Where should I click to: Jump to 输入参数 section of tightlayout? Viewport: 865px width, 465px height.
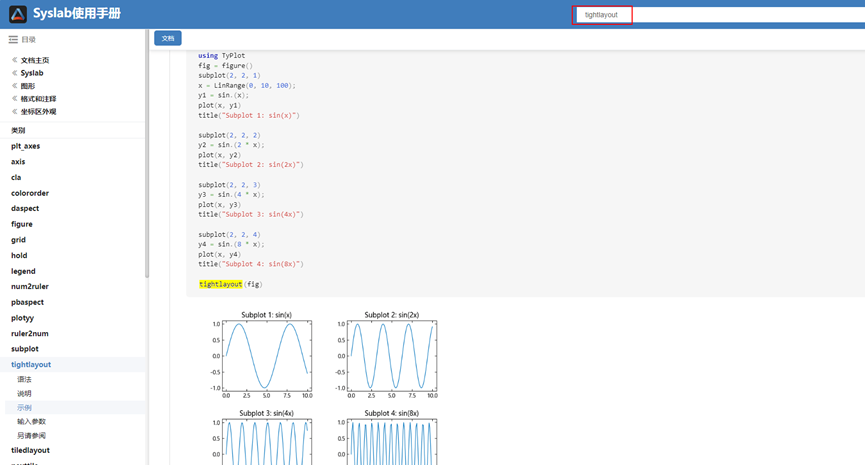tap(31, 421)
